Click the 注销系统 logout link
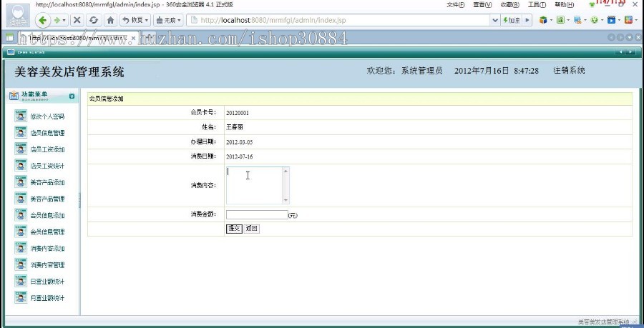Viewport: 644px width, 328px height. click(x=569, y=71)
